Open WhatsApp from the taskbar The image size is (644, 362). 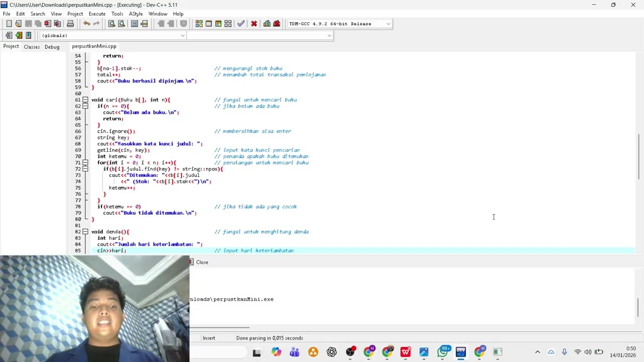pyautogui.click(x=443, y=352)
